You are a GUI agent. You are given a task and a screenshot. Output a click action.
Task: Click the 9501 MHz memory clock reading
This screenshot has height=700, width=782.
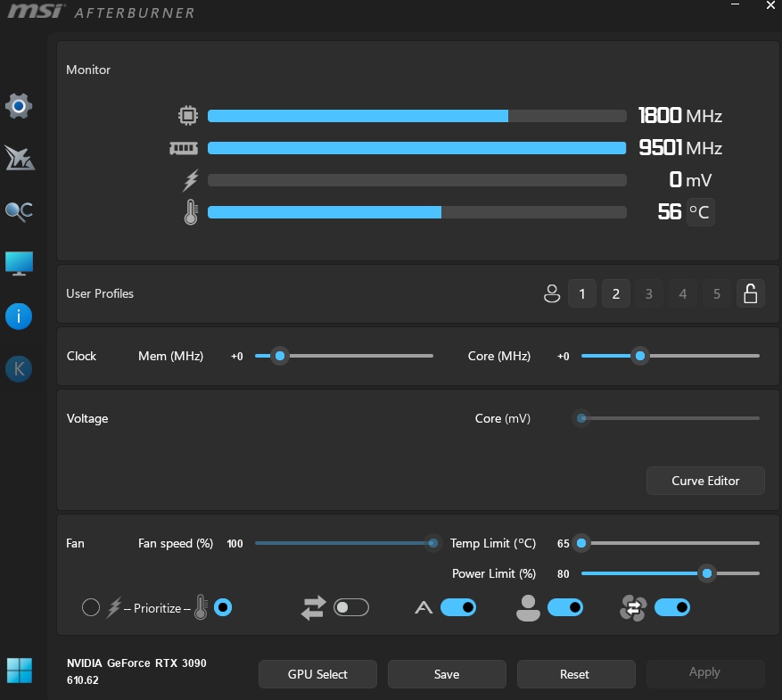coord(680,148)
